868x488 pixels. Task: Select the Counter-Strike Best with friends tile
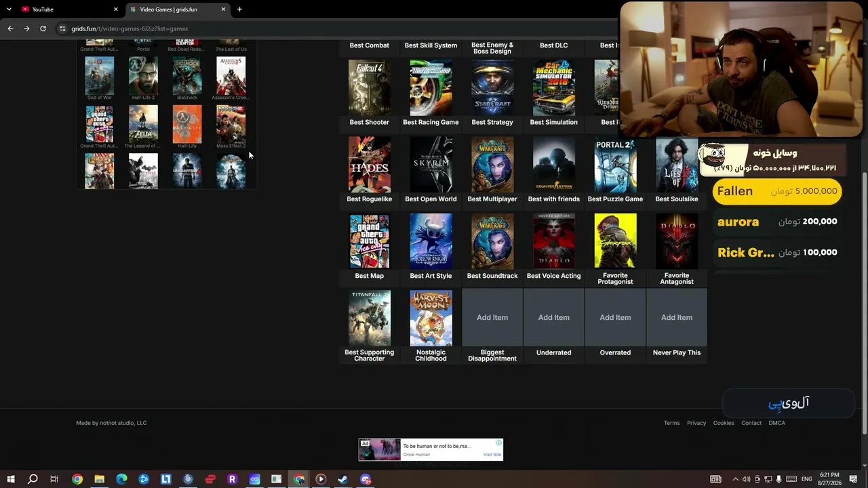[x=554, y=165]
